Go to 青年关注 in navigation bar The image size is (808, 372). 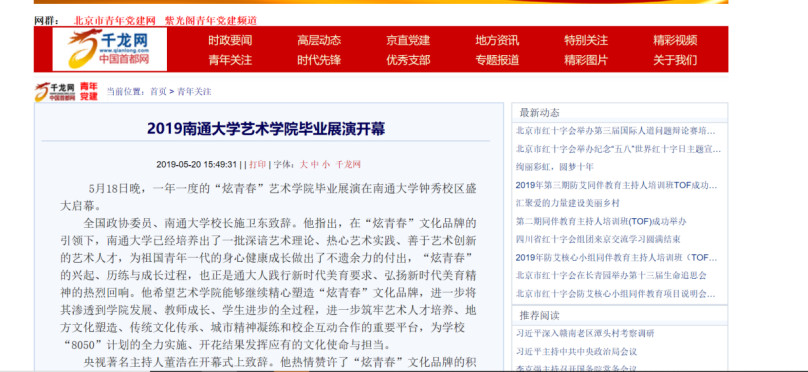230,60
